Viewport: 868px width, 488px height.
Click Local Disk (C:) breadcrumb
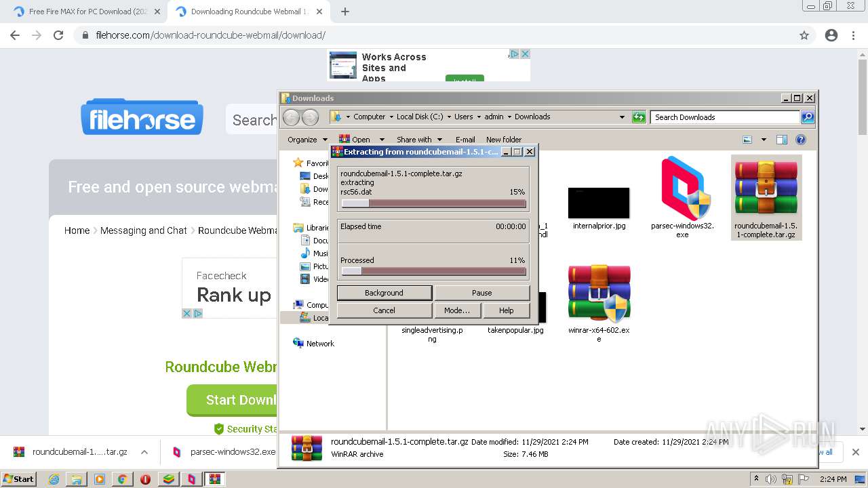coord(420,117)
